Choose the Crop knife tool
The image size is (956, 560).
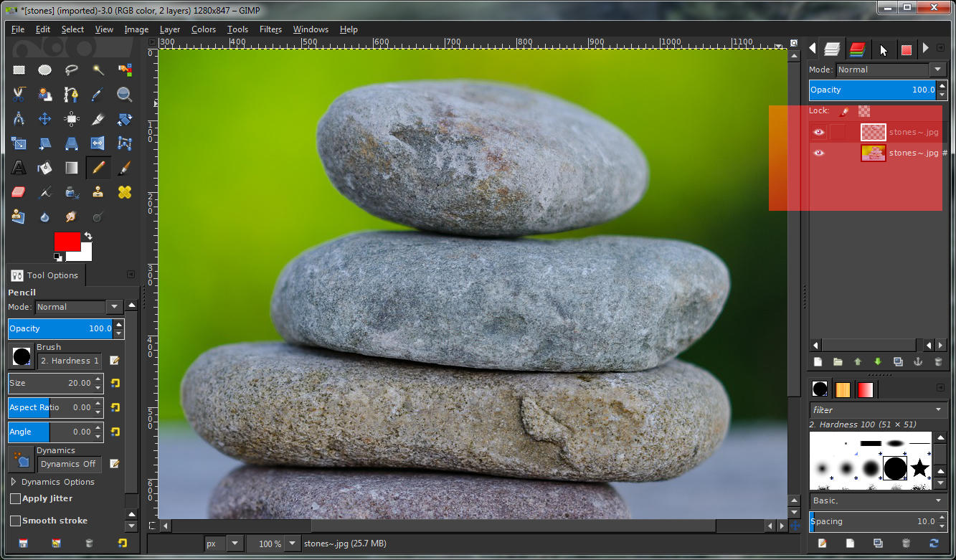click(x=98, y=119)
